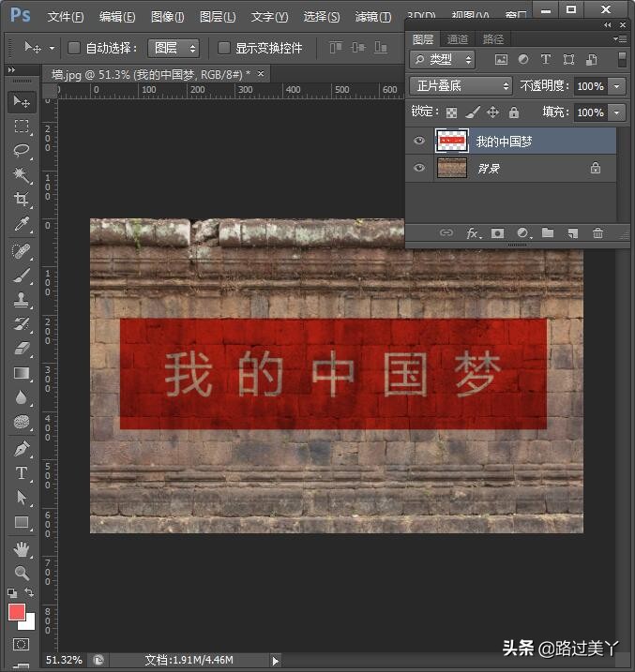Image resolution: width=635 pixels, height=672 pixels.
Task: Select the Rectangle shape tool
Action: tap(22, 522)
